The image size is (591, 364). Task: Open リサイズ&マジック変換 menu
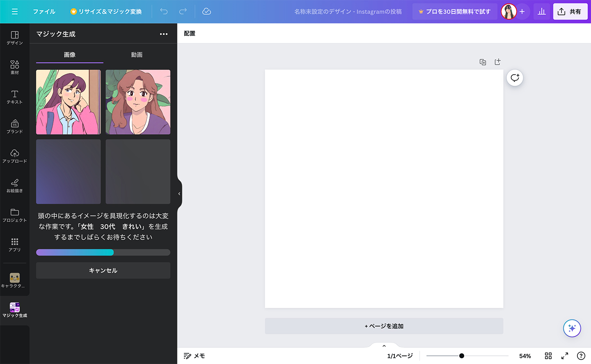[x=106, y=11]
